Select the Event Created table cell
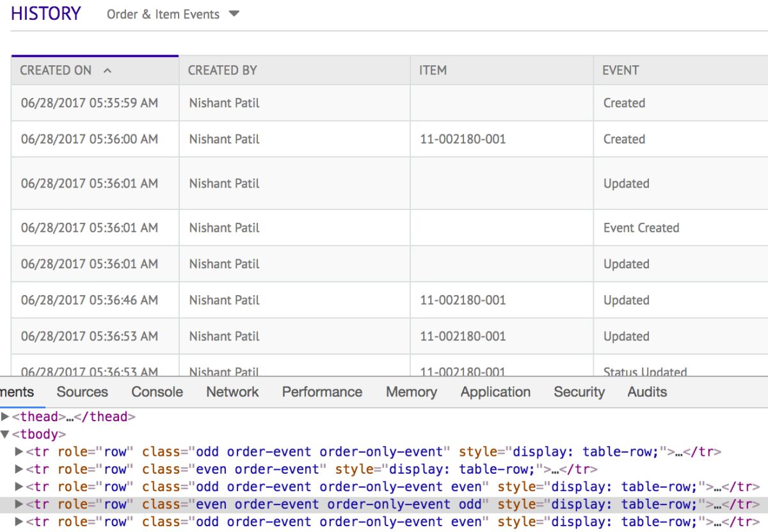The width and height of the screenshot is (768, 532). (x=641, y=228)
